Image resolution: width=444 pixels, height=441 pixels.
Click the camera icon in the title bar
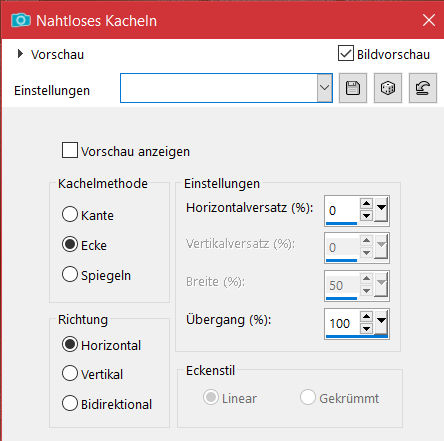[x=21, y=20]
